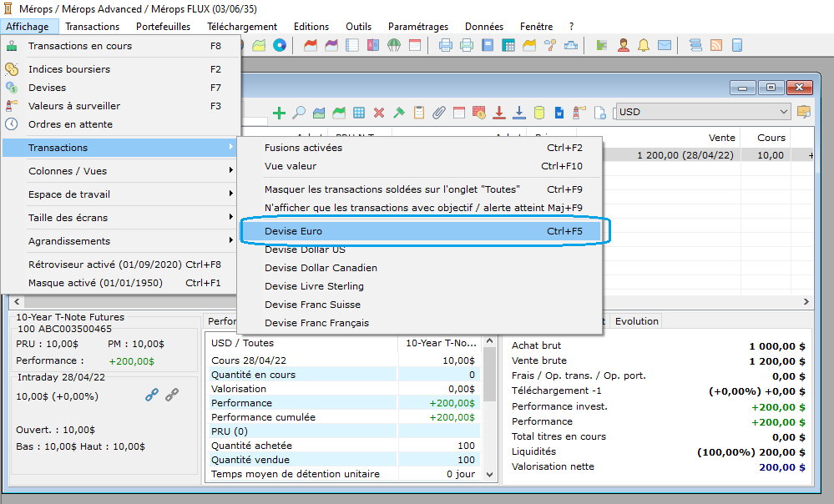Image resolution: width=834 pixels, height=504 pixels.
Task: Toggle Fusions activées option
Action: (420, 148)
